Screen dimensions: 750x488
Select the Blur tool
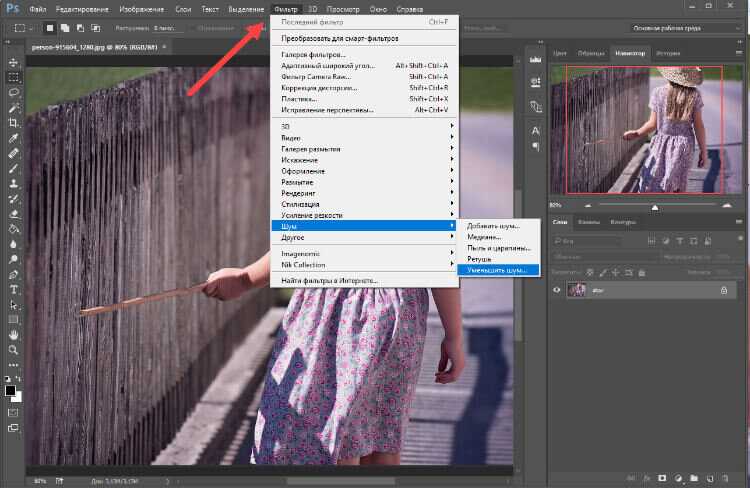13,244
